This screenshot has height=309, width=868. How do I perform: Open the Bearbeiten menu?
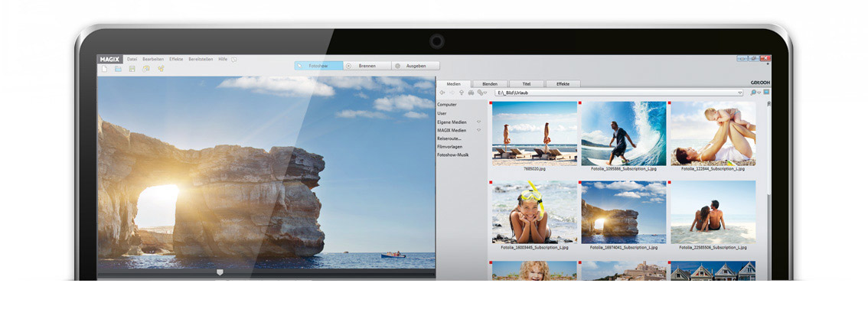click(153, 59)
